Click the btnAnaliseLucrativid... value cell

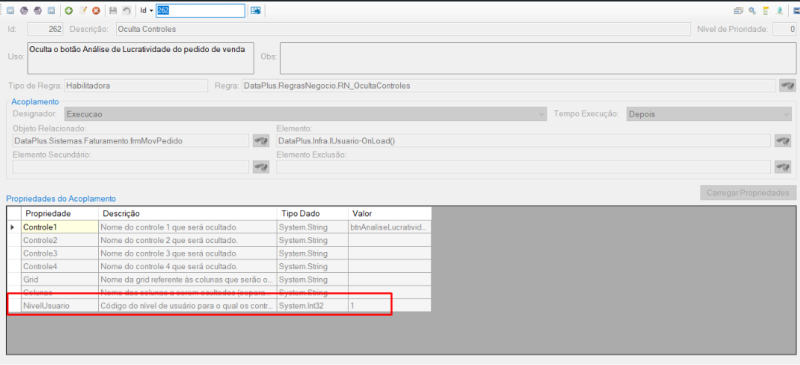390,227
